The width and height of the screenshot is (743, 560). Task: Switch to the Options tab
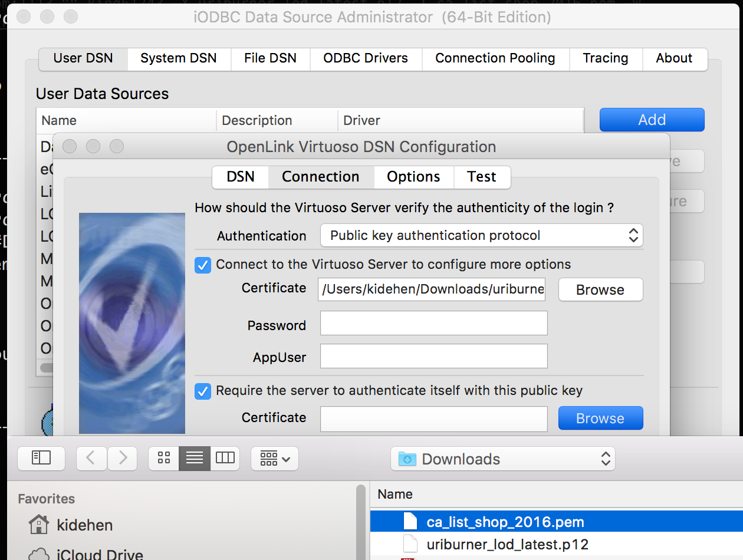tap(413, 177)
